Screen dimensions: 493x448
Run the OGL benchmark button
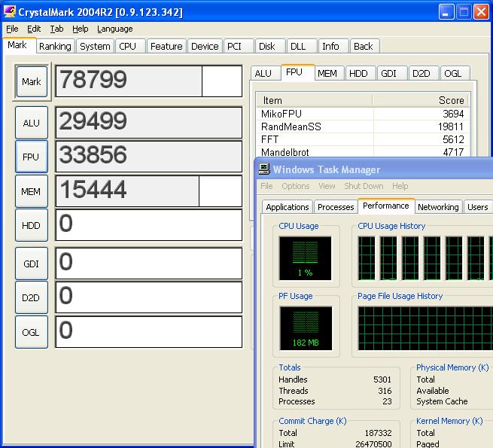point(32,332)
